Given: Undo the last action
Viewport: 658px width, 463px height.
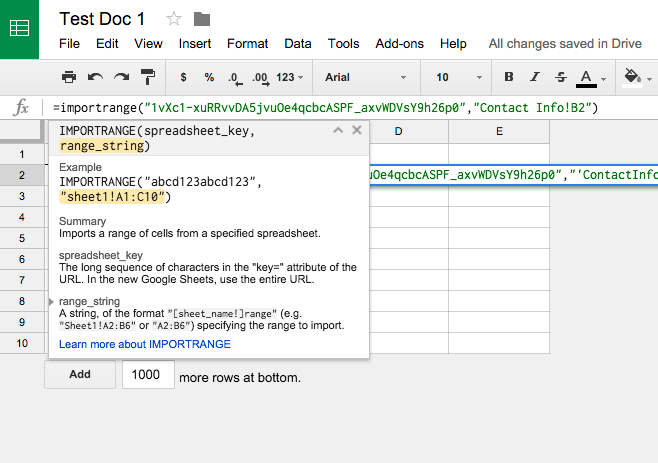Looking at the screenshot, I should (x=95, y=77).
